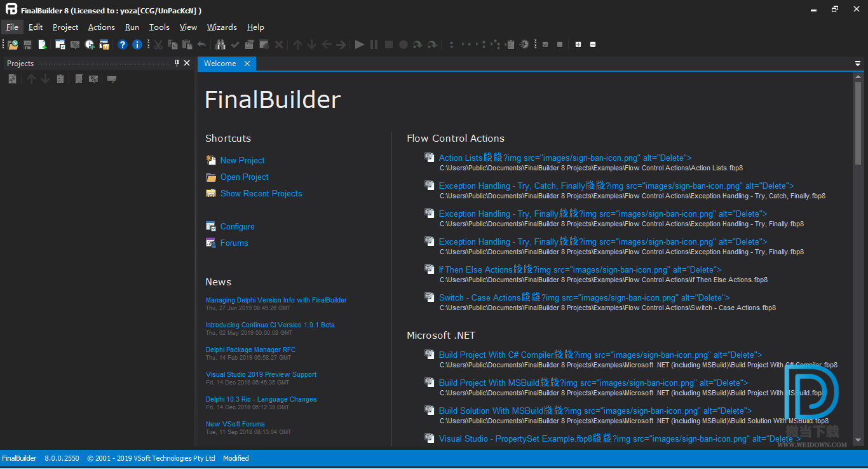Close the Projects panel

187,63
